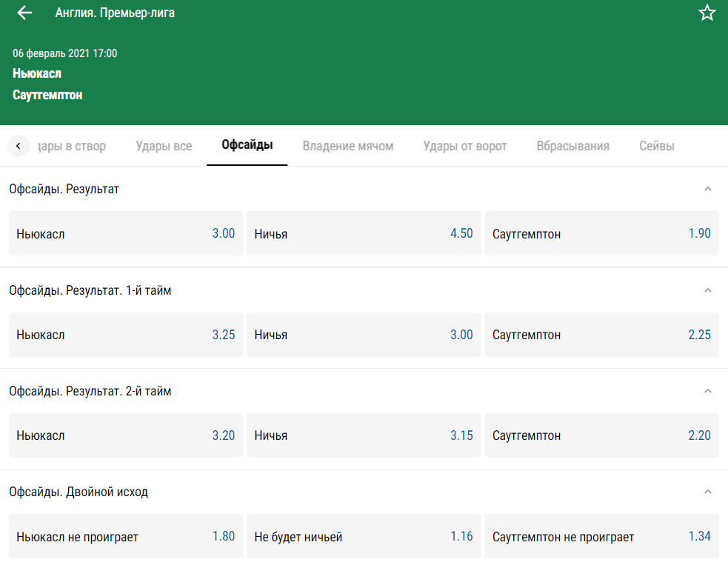Viewport: 728px width, 565px height.
Task: Click the "Англия. Премьер-лига" header title
Action: (115, 13)
